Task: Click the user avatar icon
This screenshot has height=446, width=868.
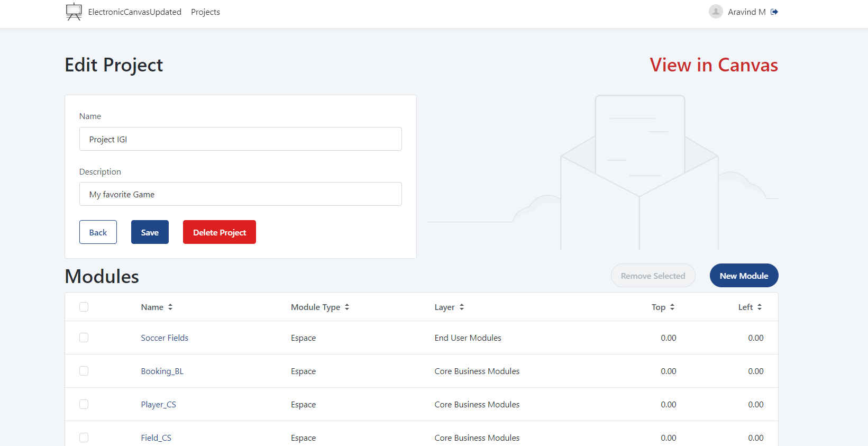Action: click(x=716, y=12)
